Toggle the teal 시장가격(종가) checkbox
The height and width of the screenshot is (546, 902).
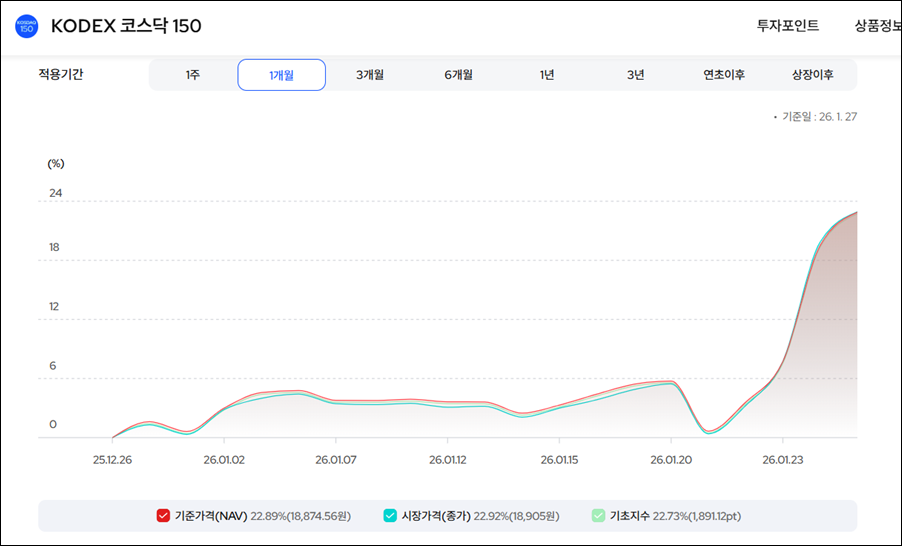coord(390,516)
